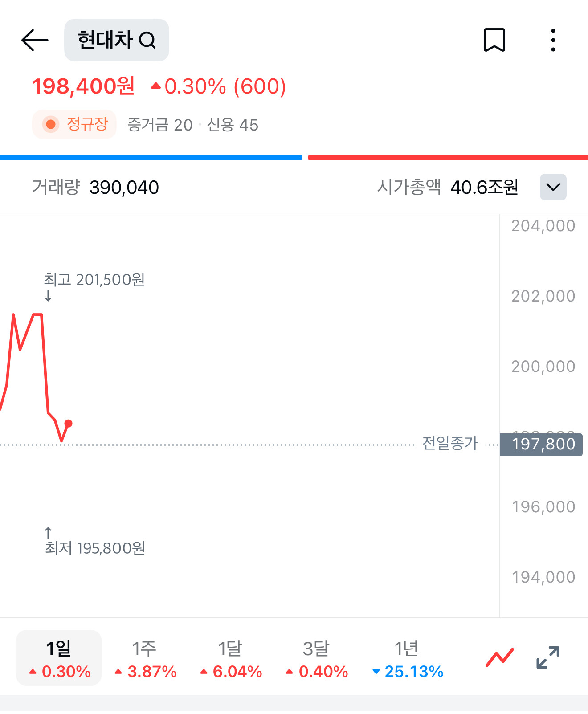
Task: Switch to the 1주 period tab
Action: click(145, 657)
